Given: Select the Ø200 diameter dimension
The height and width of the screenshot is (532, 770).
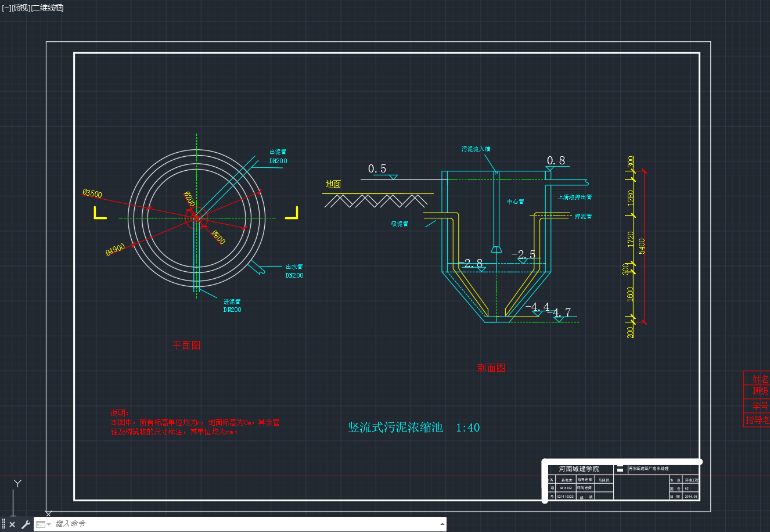Looking at the screenshot, I should point(189,199).
